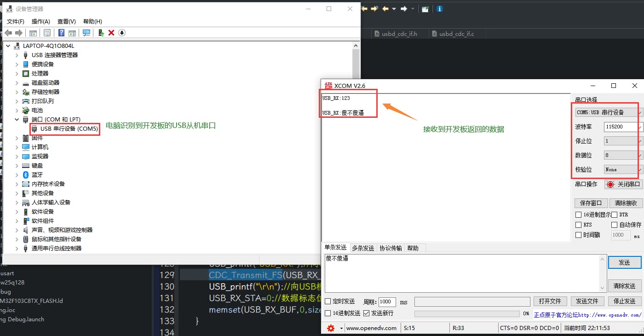This screenshot has height=336, width=644.
Task: Click the 发送 button
Action: [x=624, y=262]
